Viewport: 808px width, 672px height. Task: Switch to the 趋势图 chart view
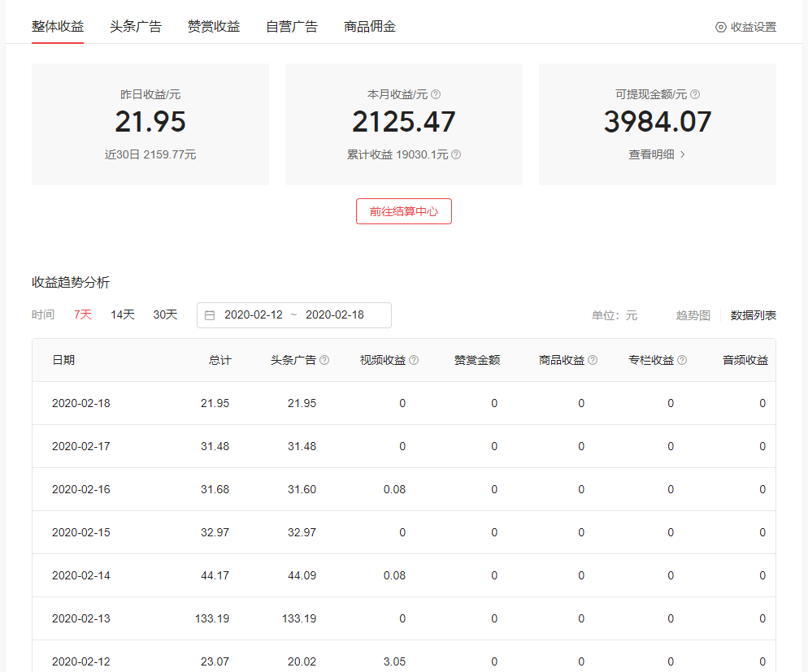tap(692, 315)
